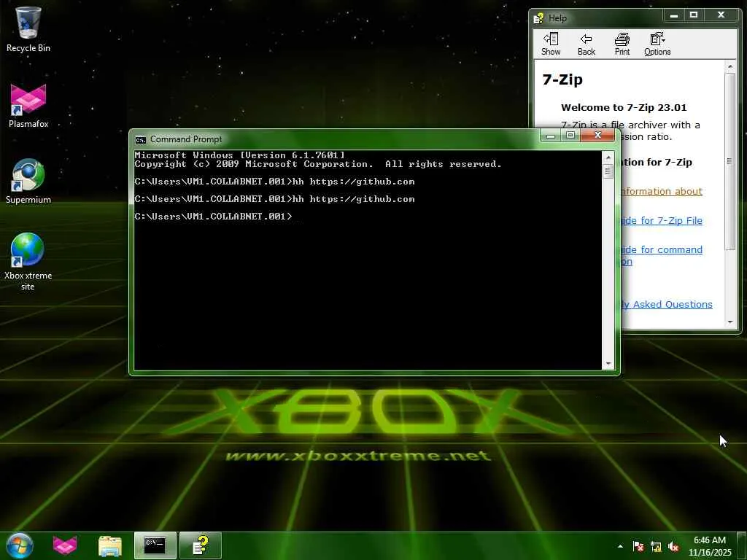This screenshot has width=747, height=560.
Task: Click the Command Prompt scrollbar thumb
Action: coord(608,171)
